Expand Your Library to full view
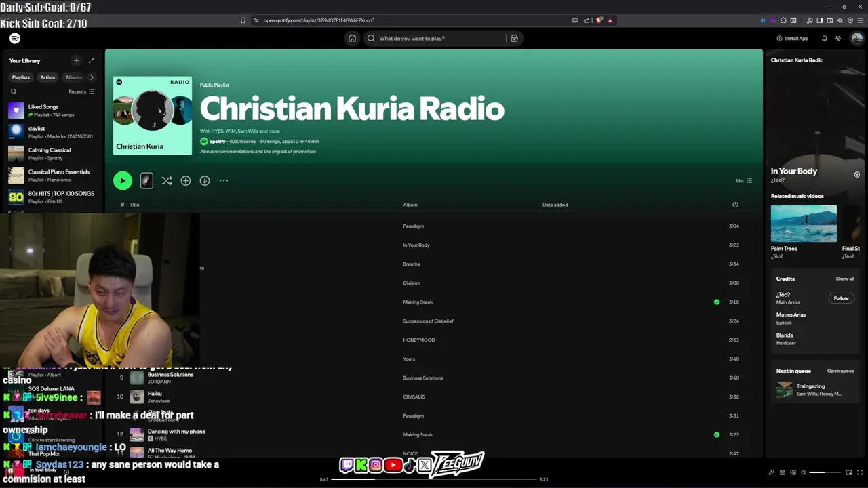 click(92, 61)
